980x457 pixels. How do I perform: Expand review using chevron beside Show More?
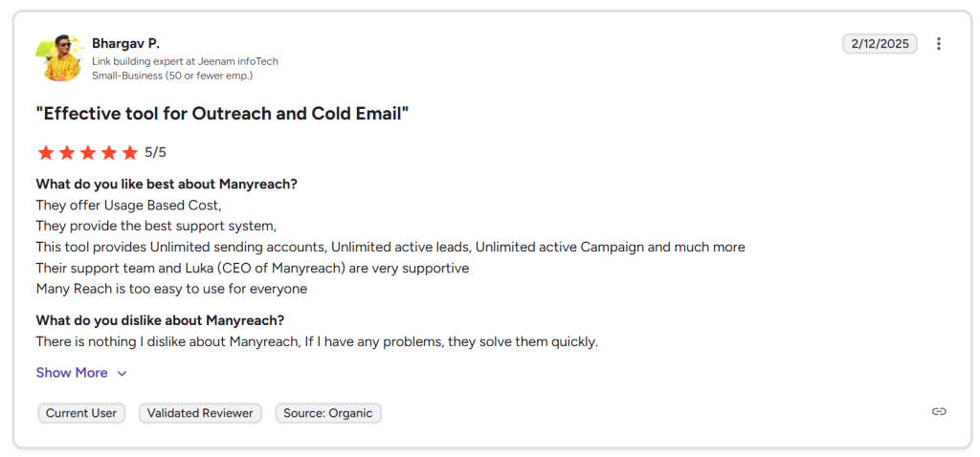[x=122, y=374]
